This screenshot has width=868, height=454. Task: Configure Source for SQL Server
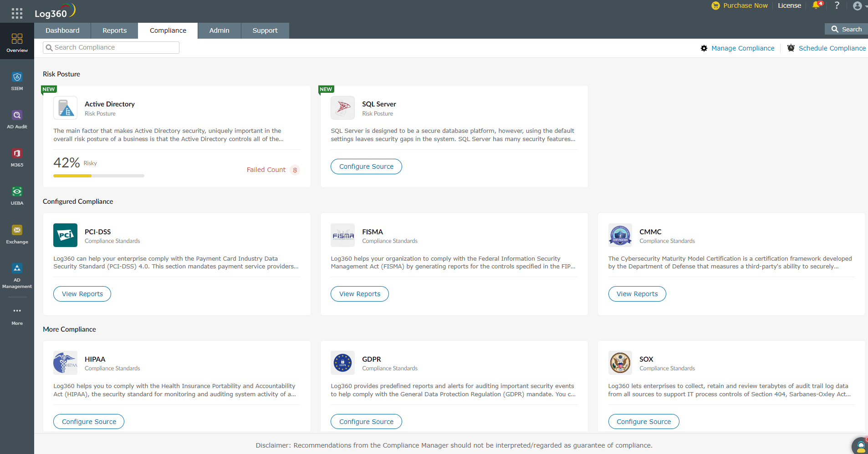[x=366, y=166]
